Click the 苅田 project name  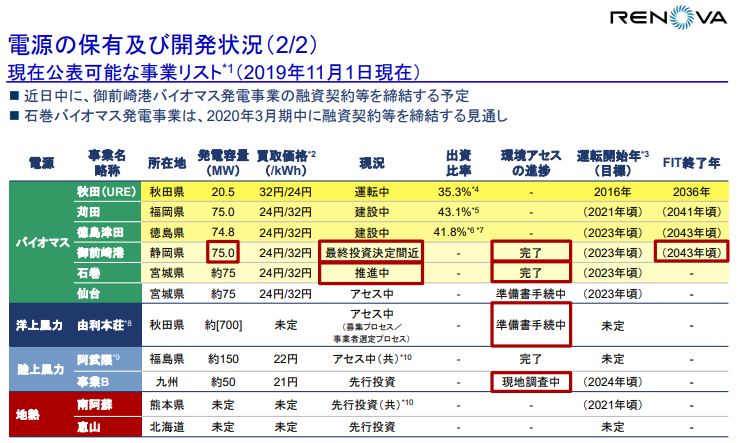click(x=89, y=212)
